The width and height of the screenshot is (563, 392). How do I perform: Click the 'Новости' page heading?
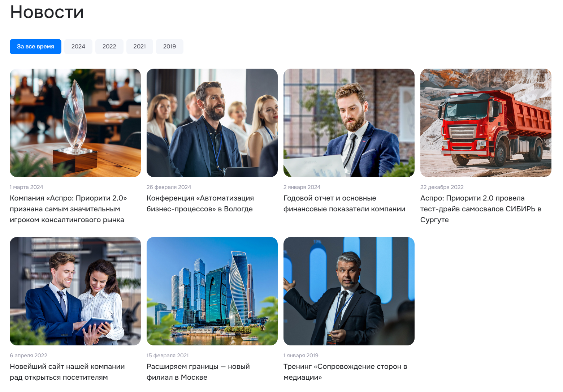coord(47,12)
